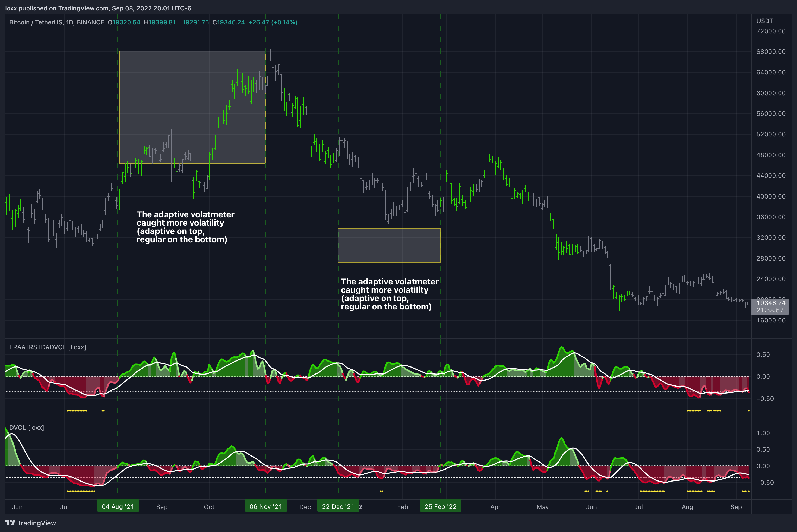Click the 0.00 scale value in ERAATRSTDADVOL pane
This screenshot has width=797, height=532.
pos(763,377)
